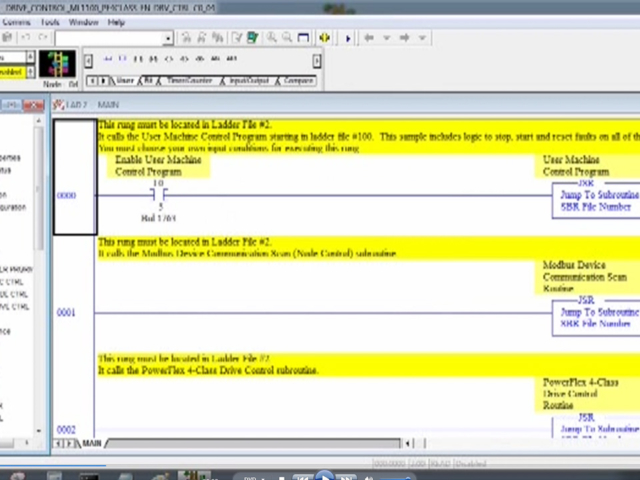The image size is (640, 480).
Task: Expand the search text dropdown in toolbar
Action: pyautogui.click(x=168, y=39)
